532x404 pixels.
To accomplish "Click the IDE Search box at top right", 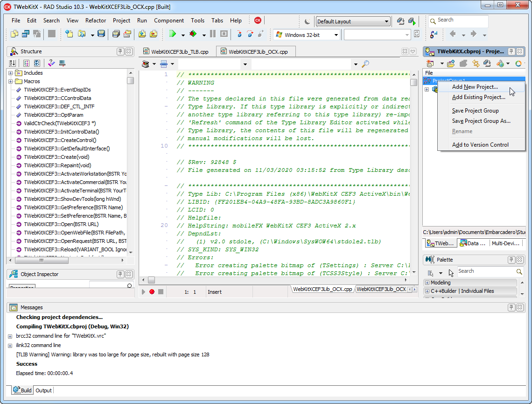I will 458,21.
